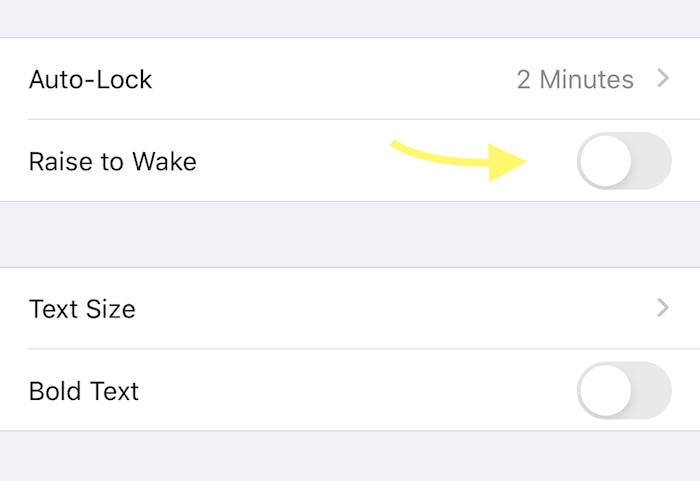Click the gray area below Bold Text
Viewport: 700px width, 481px height.
[x=350, y=457]
